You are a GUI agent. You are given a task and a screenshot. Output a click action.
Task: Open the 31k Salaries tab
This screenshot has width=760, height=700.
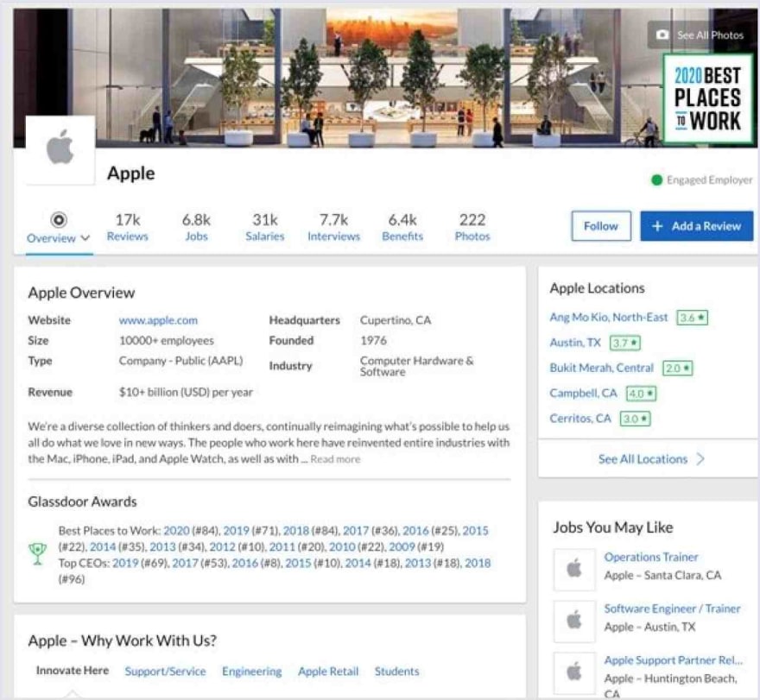tap(264, 227)
